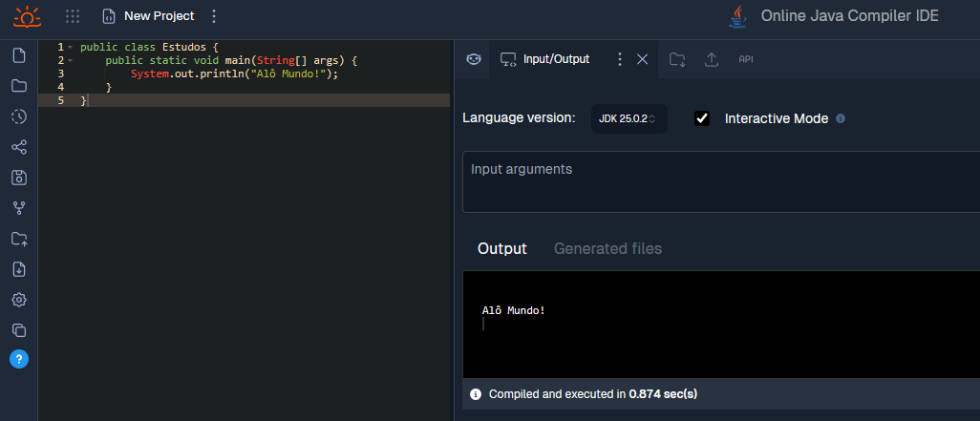This screenshot has width=980, height=421.
Task: Create a new file from sidebar
Action: click(19, 55)
